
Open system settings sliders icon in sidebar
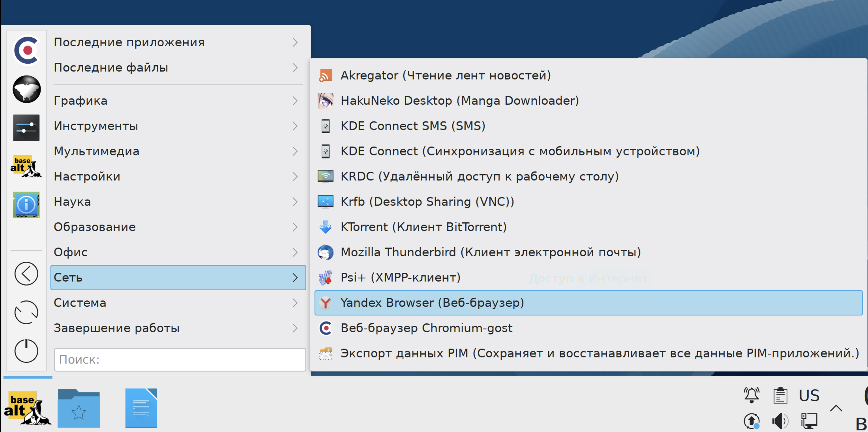[x=26, y=127]
